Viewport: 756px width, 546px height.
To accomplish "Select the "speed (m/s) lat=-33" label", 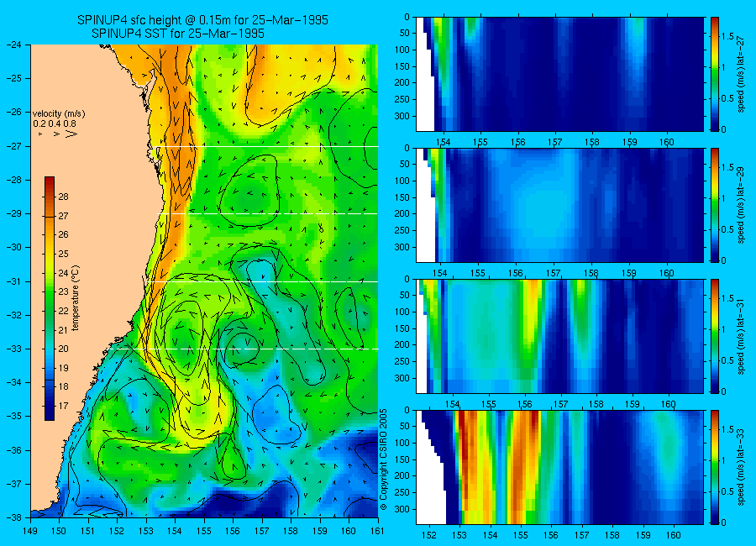I will click(741, 467).
